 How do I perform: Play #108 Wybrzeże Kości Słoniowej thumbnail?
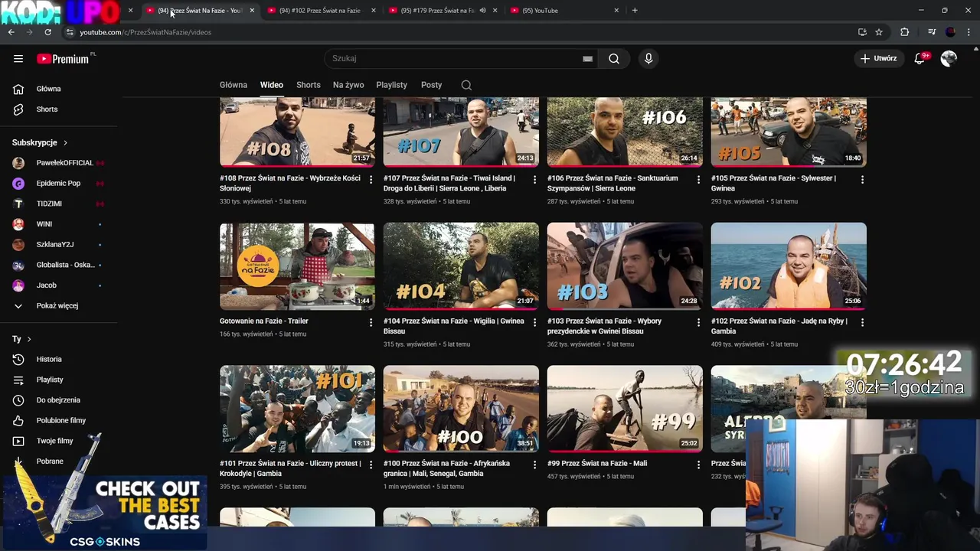(x=297, y=132)
